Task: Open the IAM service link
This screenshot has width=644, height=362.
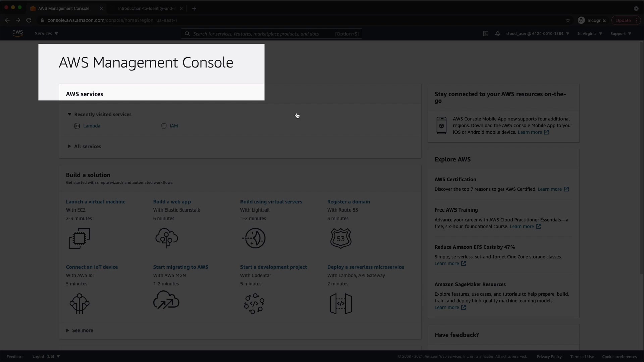Action: (174, 126)
